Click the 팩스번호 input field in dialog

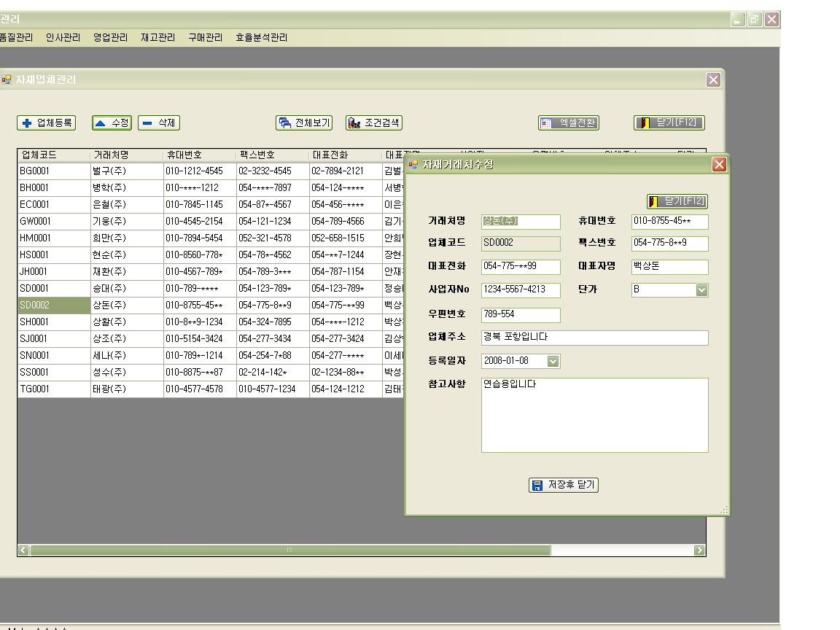pyautogui.click(x=669, y=244)
